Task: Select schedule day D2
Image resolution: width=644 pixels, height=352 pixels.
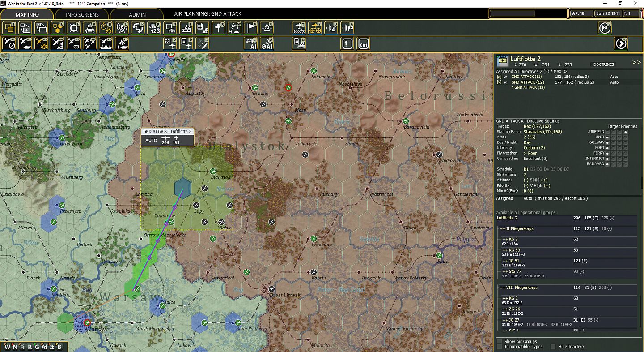Action: [x=533, y=169]
